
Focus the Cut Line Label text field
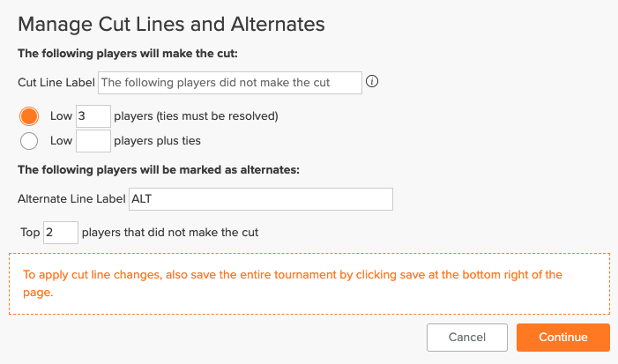tap(230, 83)
